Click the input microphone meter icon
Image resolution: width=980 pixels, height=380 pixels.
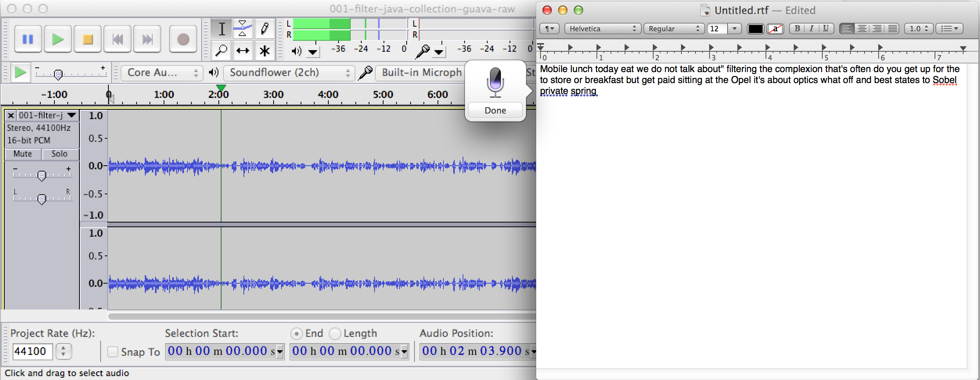[x=422, y=51]
